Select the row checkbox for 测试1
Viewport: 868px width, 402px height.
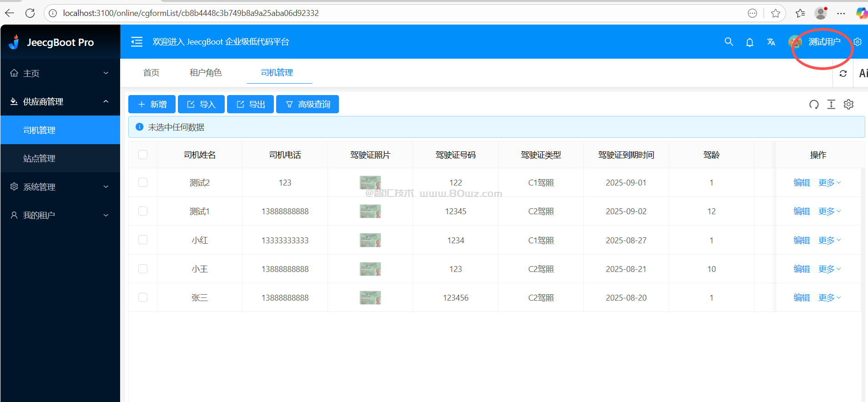tap(143, 211)
